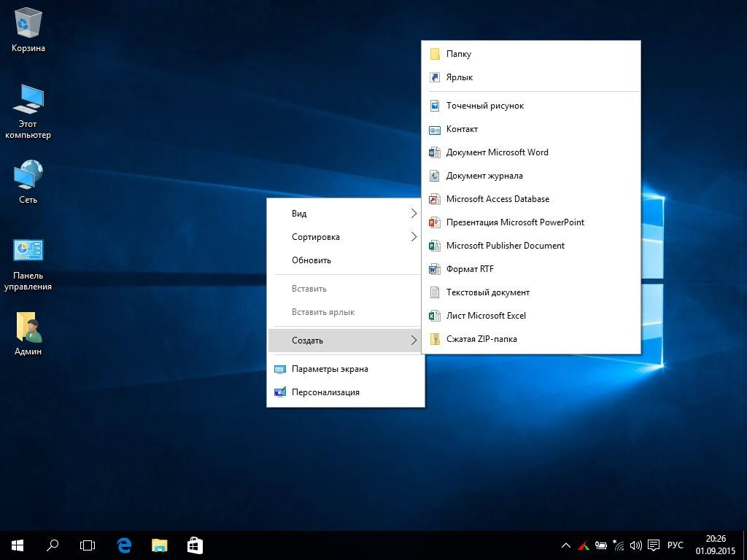
Task: Open File Explorer from the taskbar
Action: pos(160,545)
